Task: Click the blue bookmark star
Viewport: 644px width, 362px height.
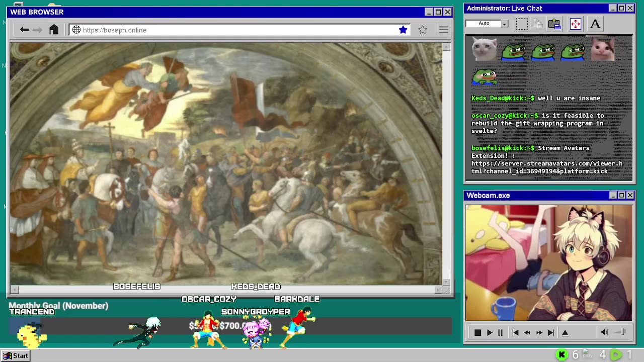Action: tap(403, 30)
